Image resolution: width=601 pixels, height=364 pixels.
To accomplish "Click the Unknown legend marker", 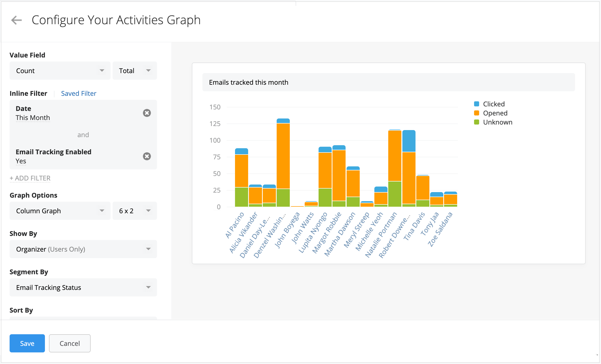I will tap(477, 122).
